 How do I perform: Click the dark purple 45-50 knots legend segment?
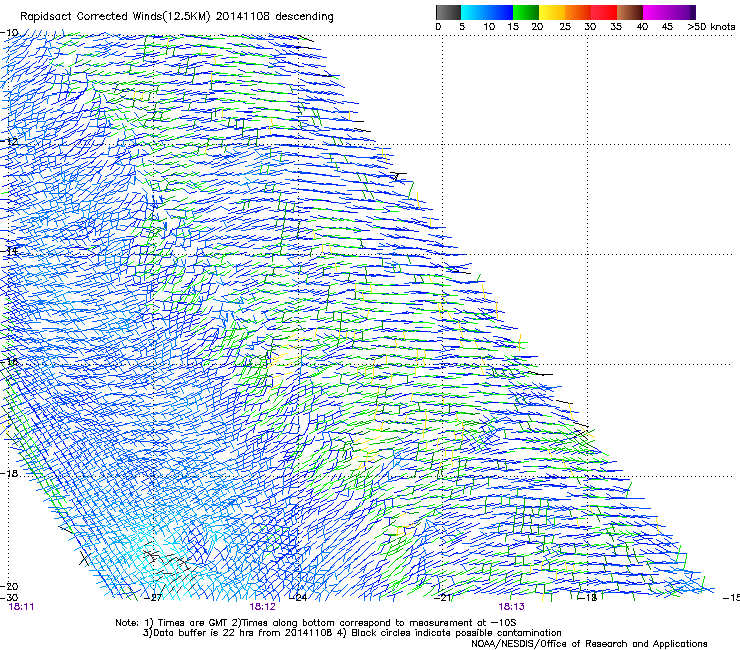[x=682, y=12]
